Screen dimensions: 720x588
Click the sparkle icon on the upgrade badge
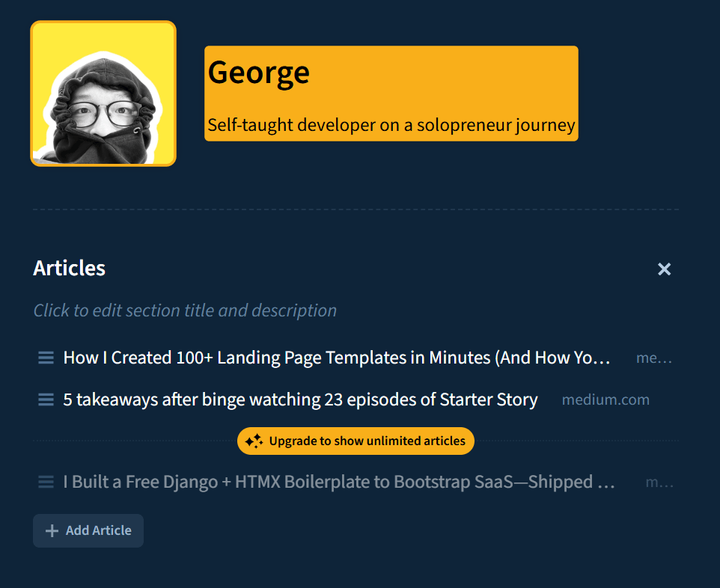coord(254,441)
